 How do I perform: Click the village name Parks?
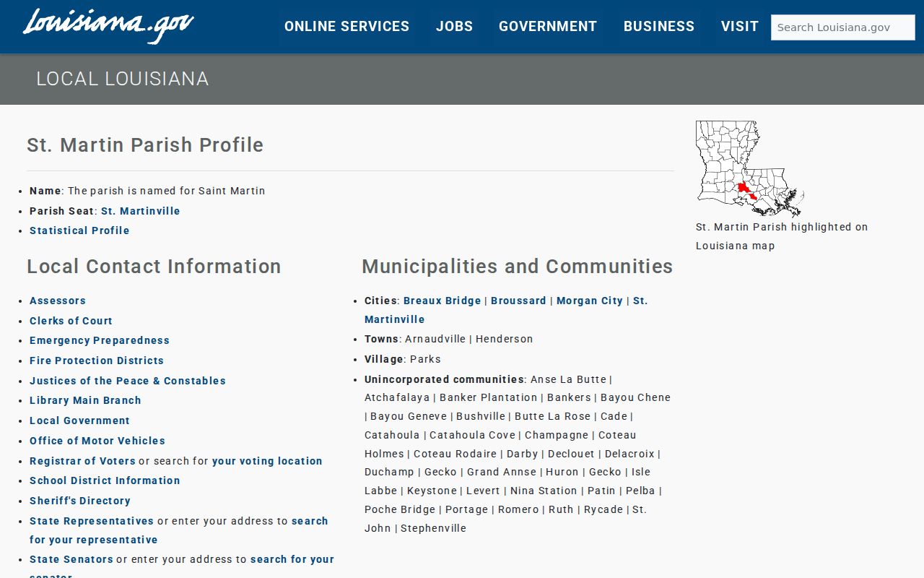click(x=425, y=359)
